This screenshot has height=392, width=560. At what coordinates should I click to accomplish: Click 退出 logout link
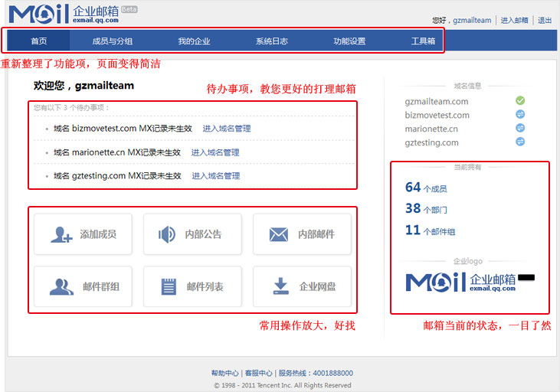545,21
